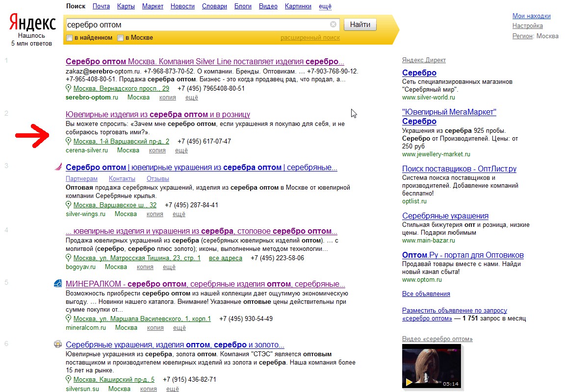Open the 'Яндекс.Директ' heading link
The image size is (565, 392).
(424, 60)
